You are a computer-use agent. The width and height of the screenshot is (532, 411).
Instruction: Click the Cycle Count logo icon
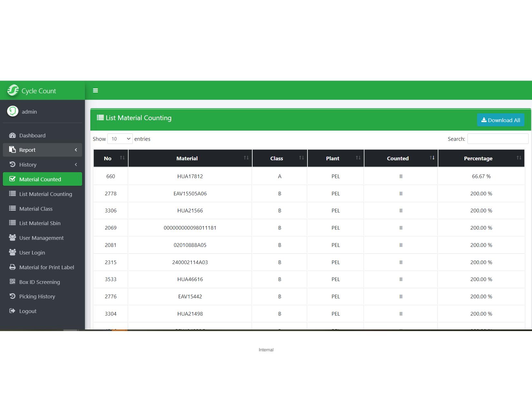[x=13, y=91]
